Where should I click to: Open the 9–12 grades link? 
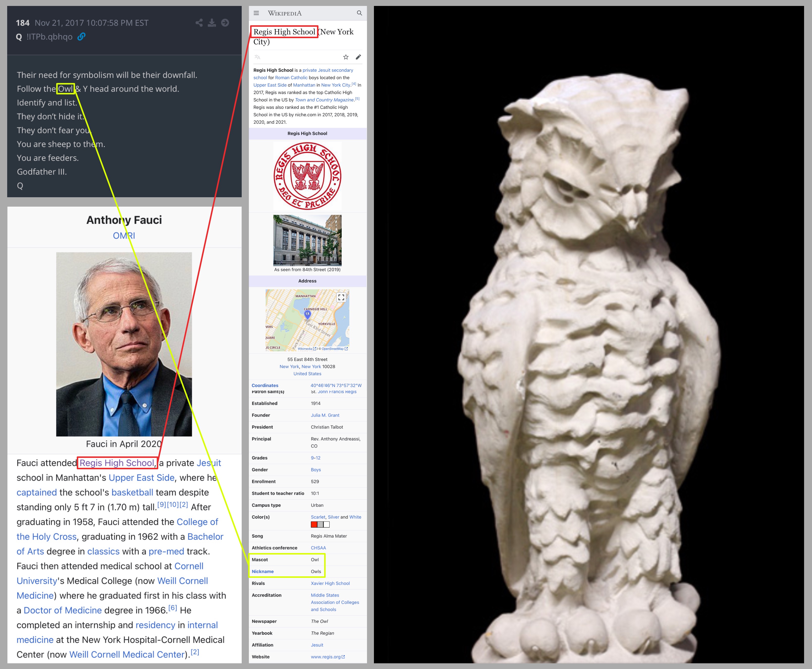[315, 458]
